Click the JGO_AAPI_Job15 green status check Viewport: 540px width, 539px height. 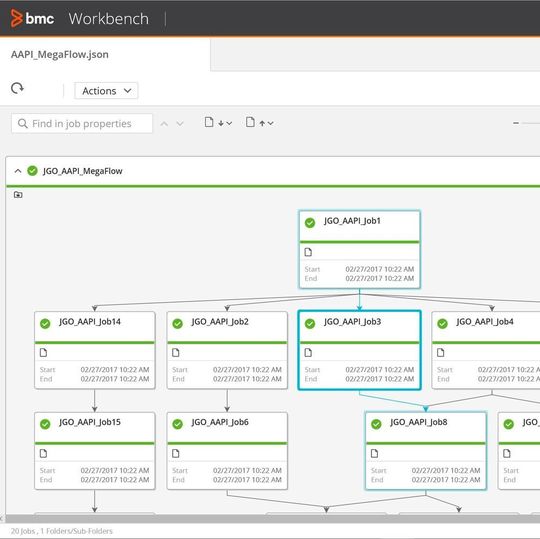click(x=45, y=424)
